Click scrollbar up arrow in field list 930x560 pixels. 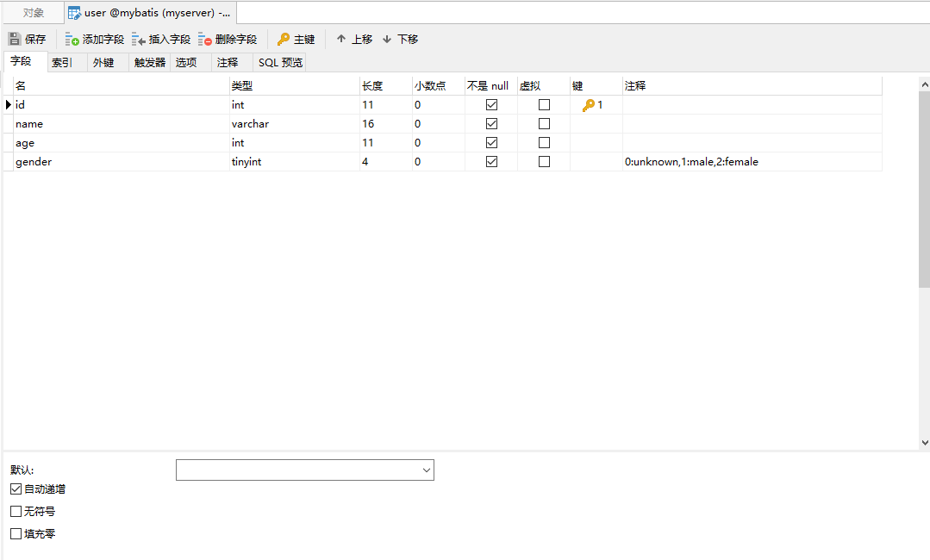[925, 84]
